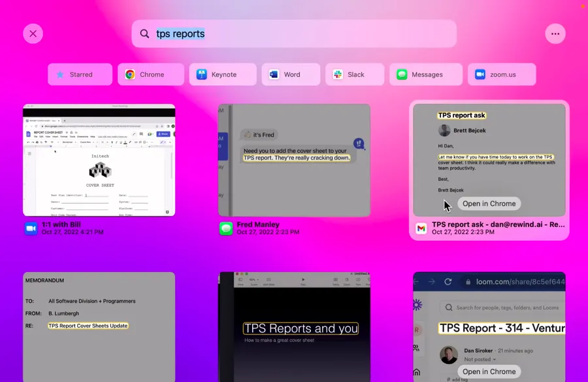The height and width of the screenshot is (382, 588).
Task: Click the Word app icon in filter chip
Action: pyautogui.click(x=274, y=75)
